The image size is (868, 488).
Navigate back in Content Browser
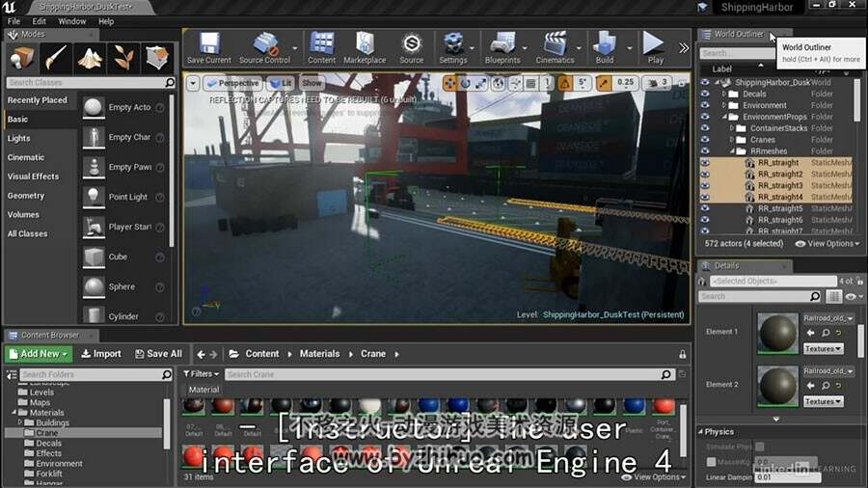tap(201, 354)
